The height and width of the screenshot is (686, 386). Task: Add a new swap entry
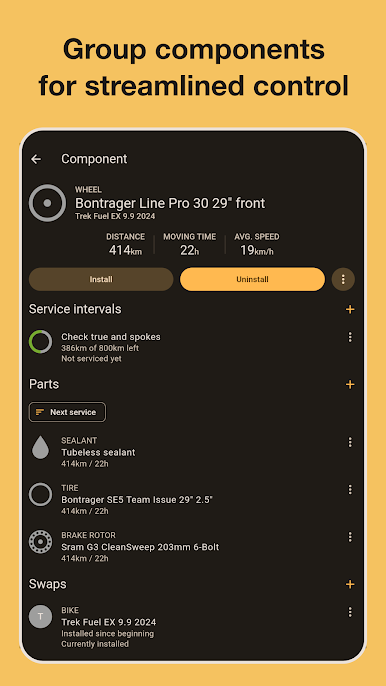click(x=350, y=584)
